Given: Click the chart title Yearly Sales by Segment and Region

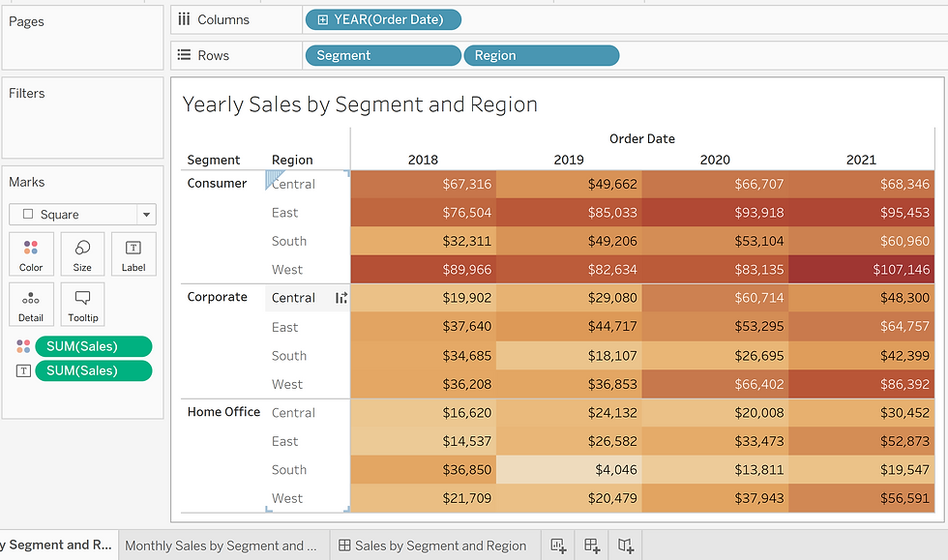Looking at the screenshot, I should (360, 104).
